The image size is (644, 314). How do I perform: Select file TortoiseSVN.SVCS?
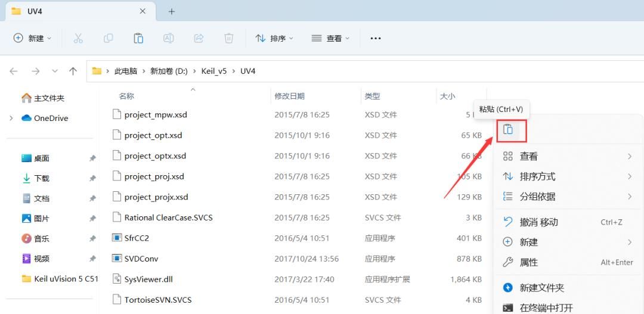[x=158, y=299]
